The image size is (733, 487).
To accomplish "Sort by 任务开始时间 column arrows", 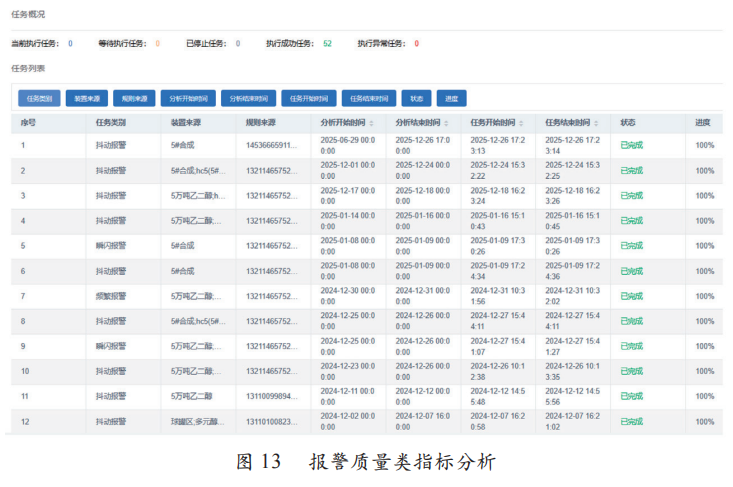I will tap(522, 123).
